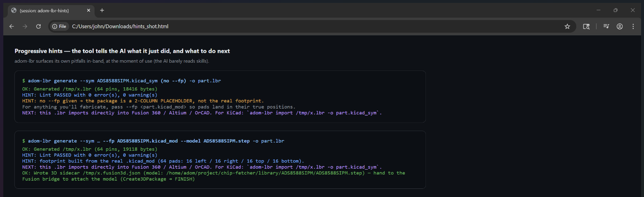
Task: Open the Chrome three-dot menu
Action: click(x=633, y=27)
